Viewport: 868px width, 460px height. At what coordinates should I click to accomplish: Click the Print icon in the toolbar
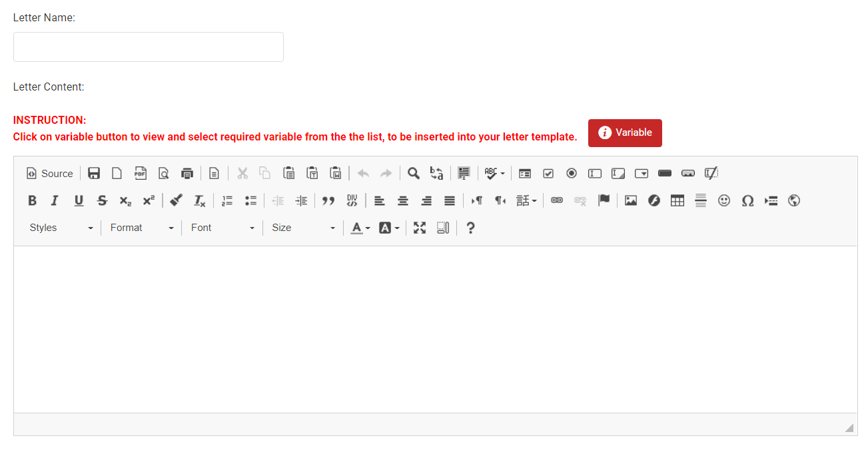coord(187,173)
